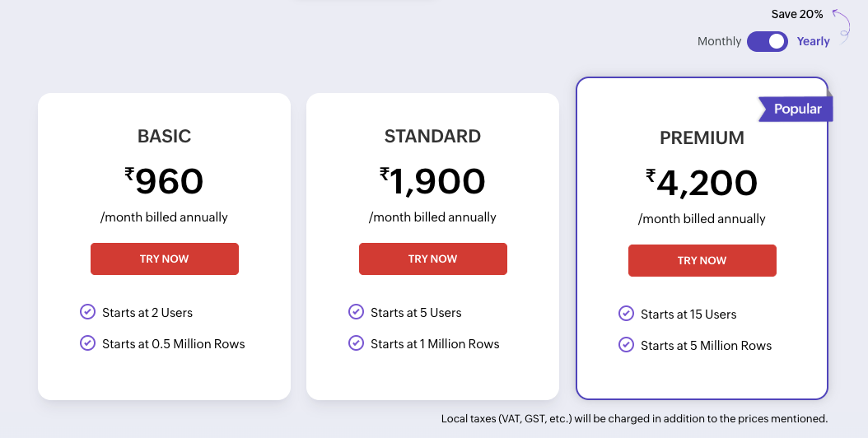
Task: Click the checkmark icon beside "Starts at 5 Users"
Action: coord(356,312)
